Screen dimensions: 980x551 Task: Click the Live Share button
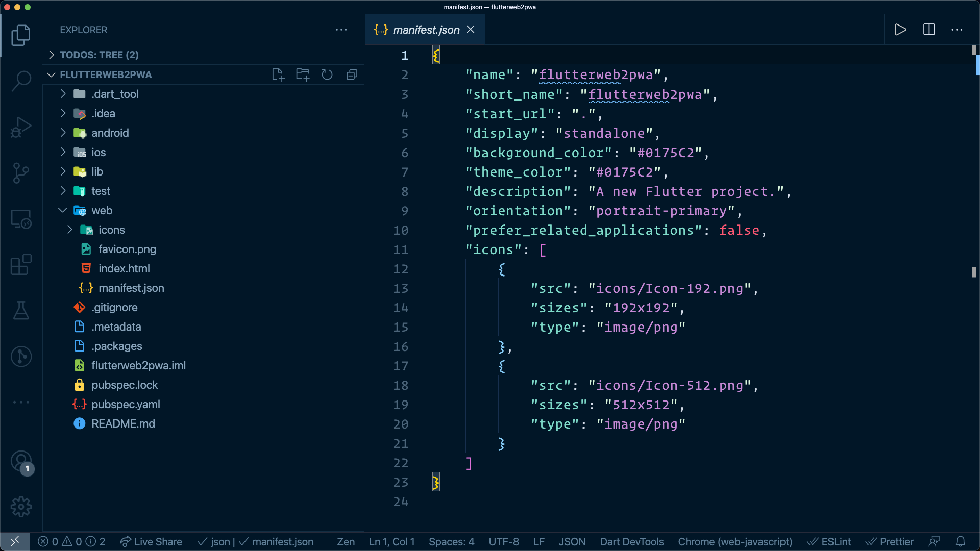(x=151, y=542)
